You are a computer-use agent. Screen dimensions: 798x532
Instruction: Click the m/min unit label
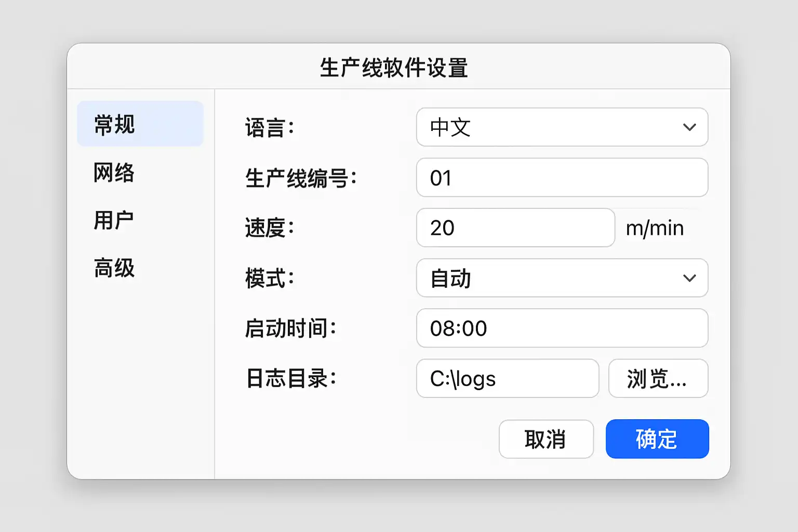click(x=655, y=228)
